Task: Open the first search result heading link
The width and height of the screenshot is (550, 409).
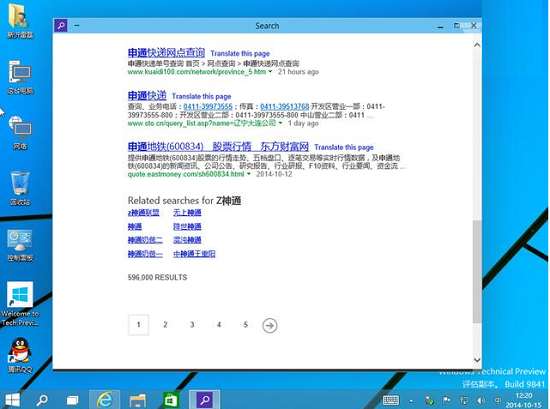Action: click(166, 53)
